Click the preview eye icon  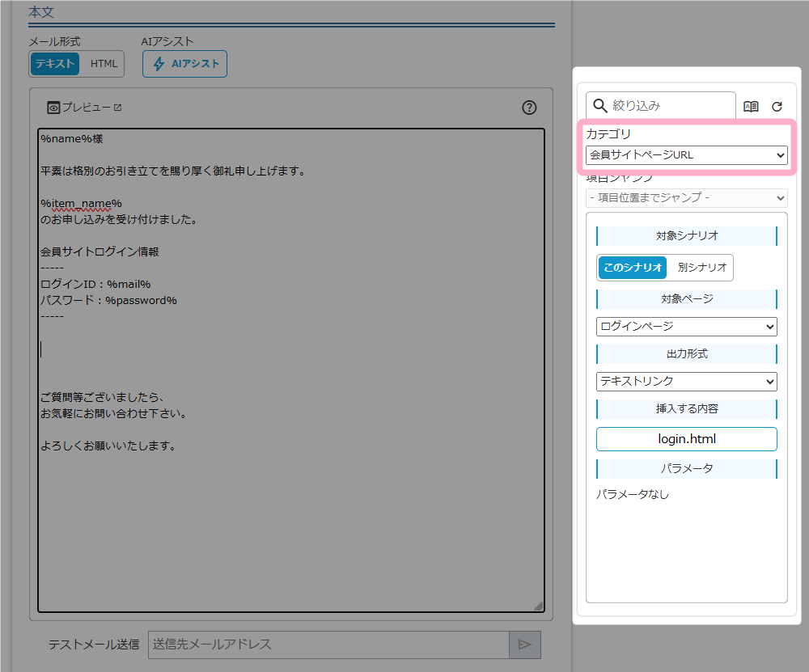pyautogui.click(x=53, y=108)
